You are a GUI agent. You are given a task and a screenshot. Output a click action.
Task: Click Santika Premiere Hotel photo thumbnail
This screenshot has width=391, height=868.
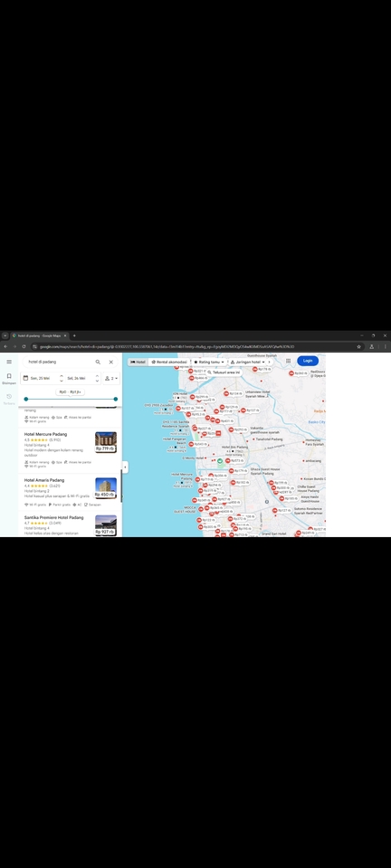pos(106,524)
